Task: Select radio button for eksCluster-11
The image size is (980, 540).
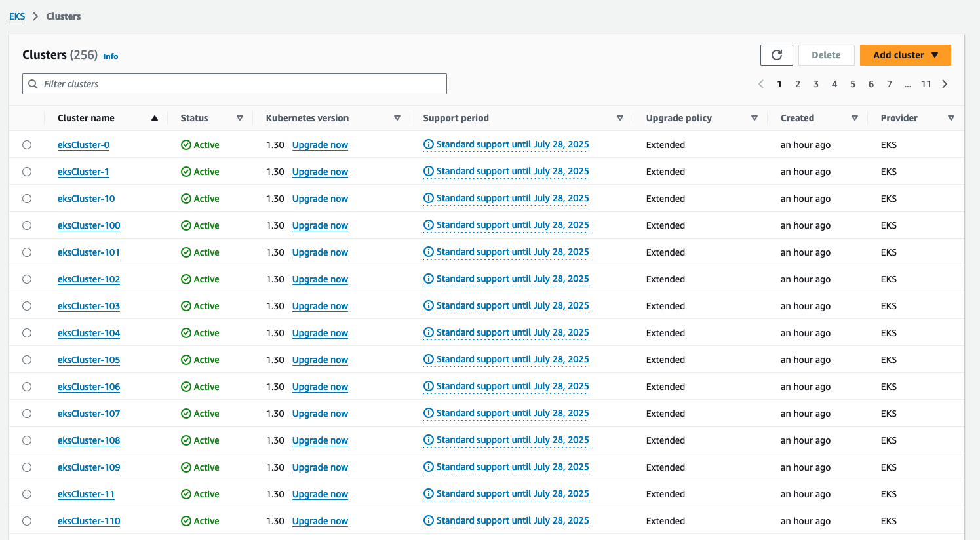Action: pyautogui.click(x=27, y=494)
